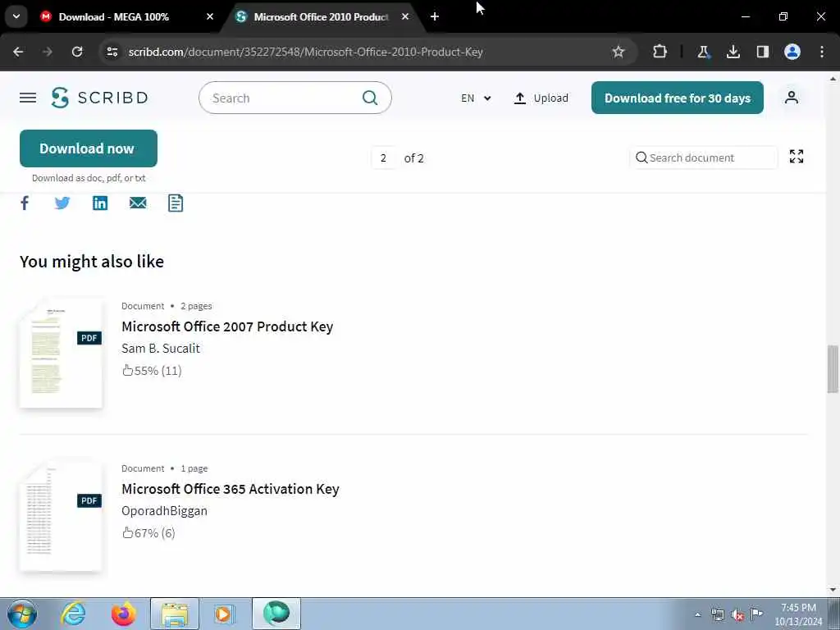Click the Search document field
The image size is (840, 630).
tap(703, 157)
